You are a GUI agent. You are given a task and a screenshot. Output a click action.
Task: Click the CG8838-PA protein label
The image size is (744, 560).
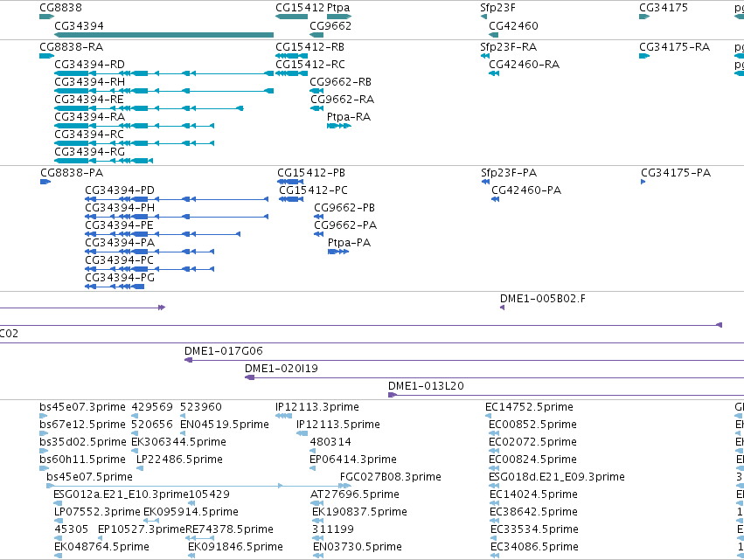click(72, 173)
